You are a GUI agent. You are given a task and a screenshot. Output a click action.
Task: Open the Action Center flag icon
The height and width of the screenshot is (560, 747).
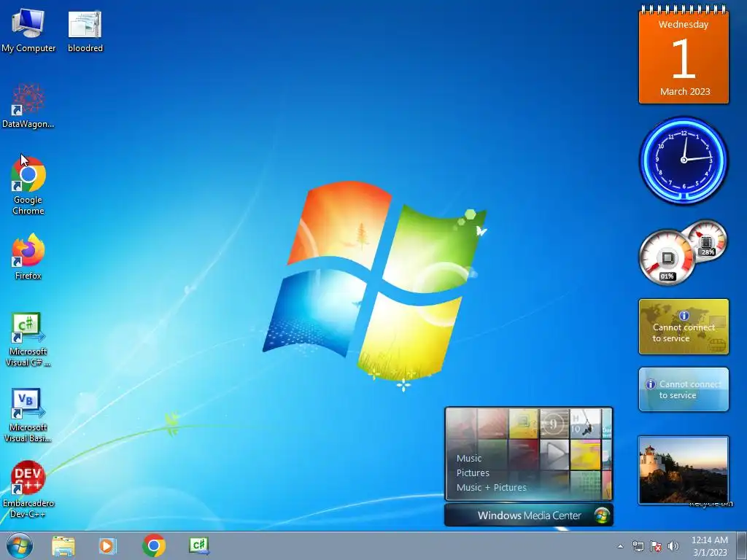pos(656,546)
